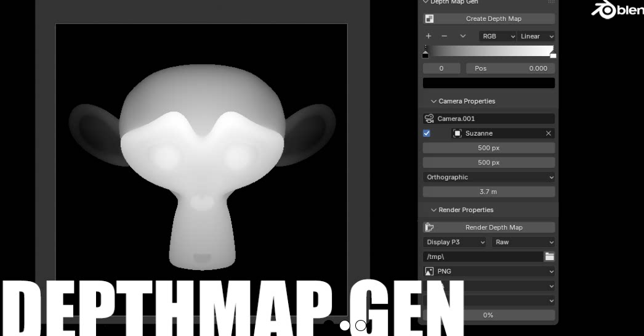Click the Blender logo in the corner

618,10
